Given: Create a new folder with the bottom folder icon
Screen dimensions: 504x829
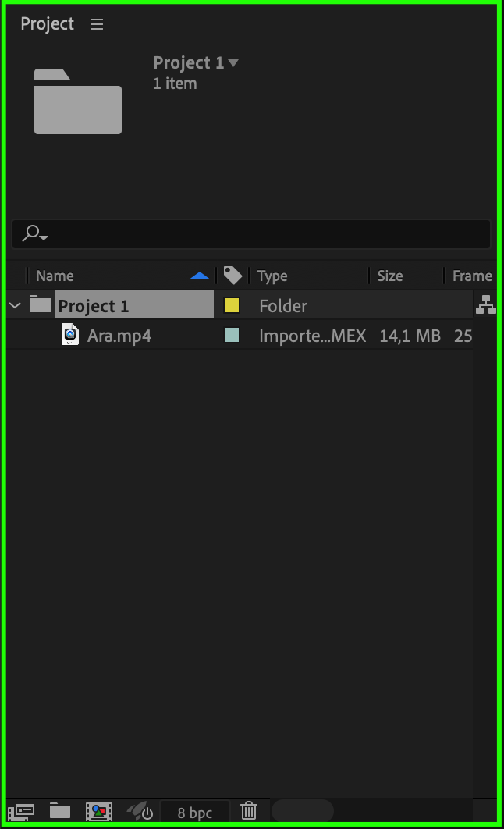Looking at the screenshot, I should (60, 810).
